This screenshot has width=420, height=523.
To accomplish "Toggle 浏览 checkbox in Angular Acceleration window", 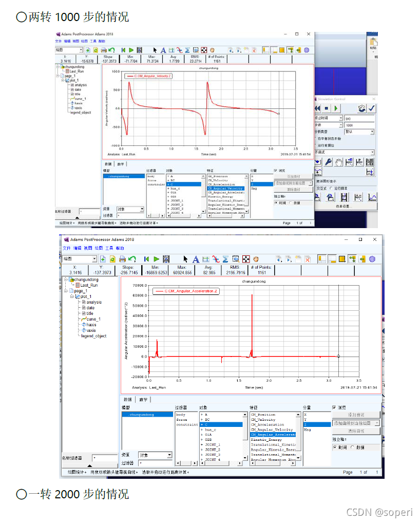I will point(334,407).
